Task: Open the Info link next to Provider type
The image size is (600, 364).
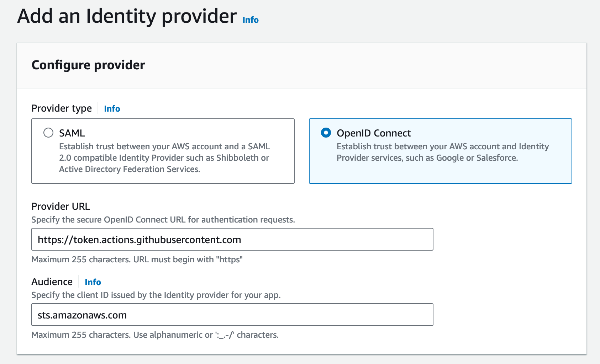Action: click(x=111, y=108)
